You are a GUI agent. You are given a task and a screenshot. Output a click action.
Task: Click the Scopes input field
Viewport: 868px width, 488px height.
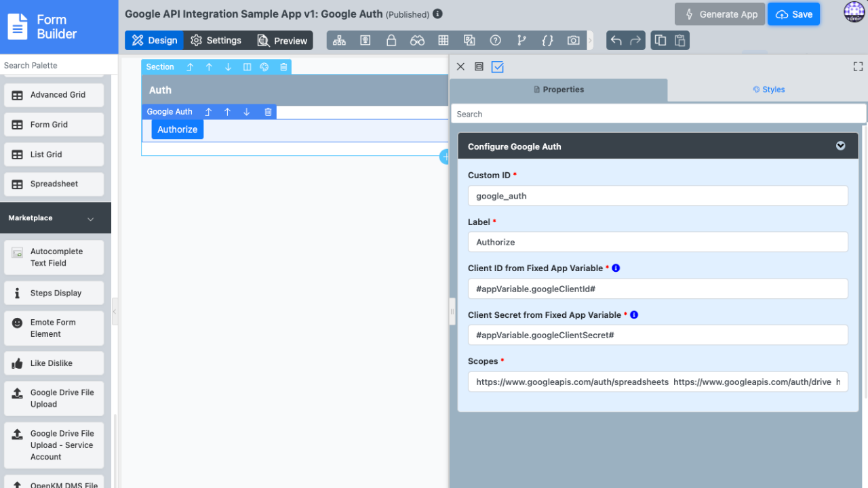point(657,382)
